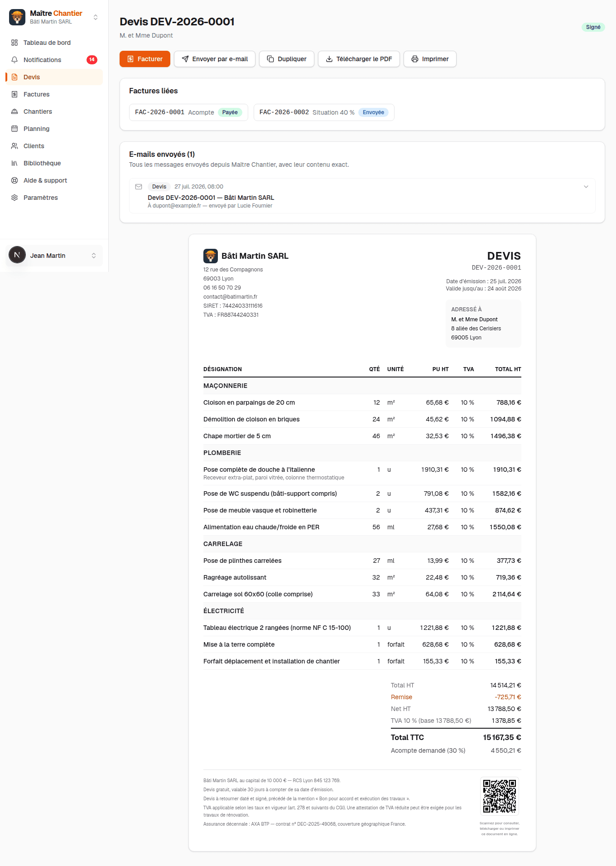This screenshot has height=866, width=616.
Task: Click the 14 notifications badge
Action: coord(92,60)
